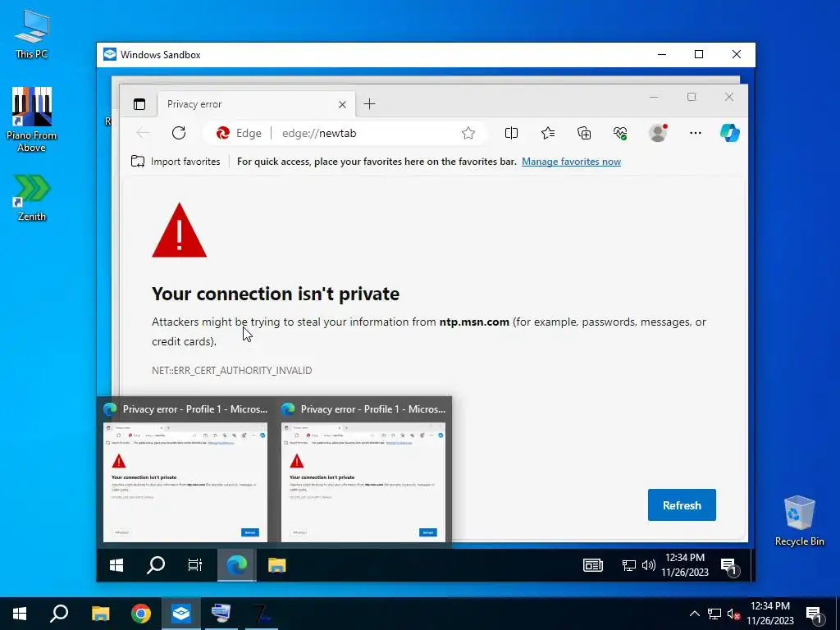Click NET::ERR_CERT_AUTHORITY_INVALID error code text
This screenshot has width=840, height=630.
point(232,370)
